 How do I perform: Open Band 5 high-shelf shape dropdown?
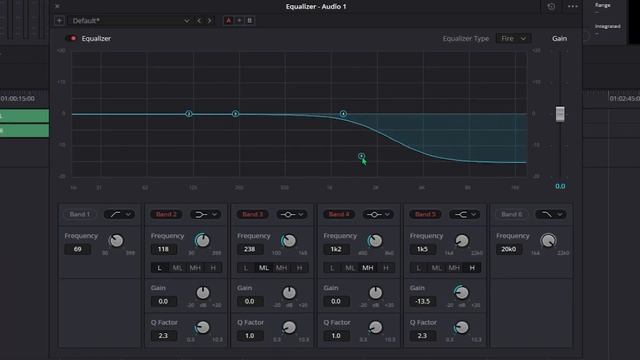pos(465,214)
